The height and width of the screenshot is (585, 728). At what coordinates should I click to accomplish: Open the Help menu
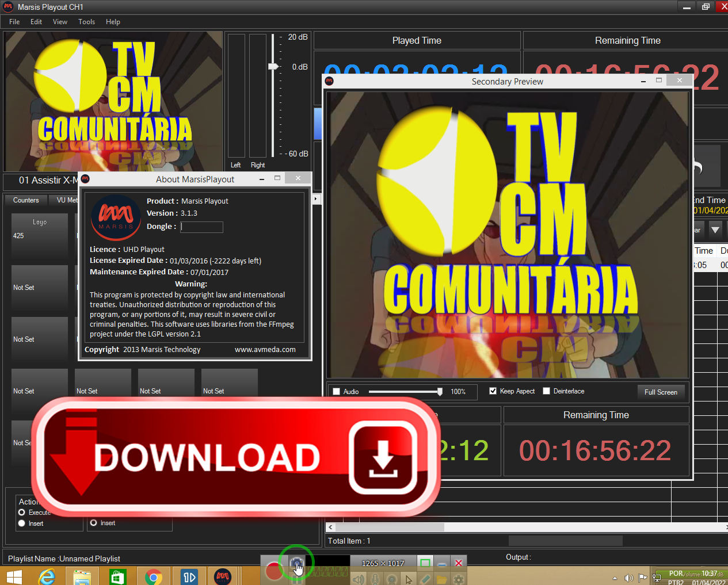[x=113, y=22]
